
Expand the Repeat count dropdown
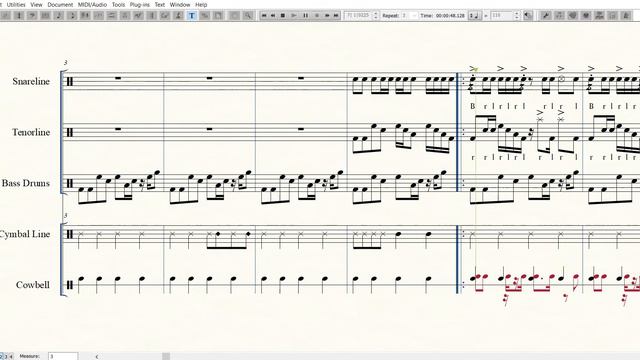414,16
